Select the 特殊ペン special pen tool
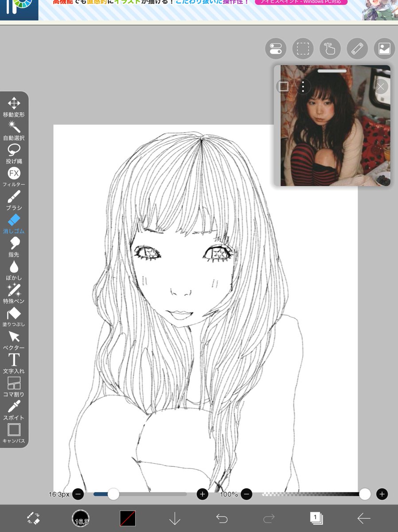 pyautogui.click(x=14, y=294)
